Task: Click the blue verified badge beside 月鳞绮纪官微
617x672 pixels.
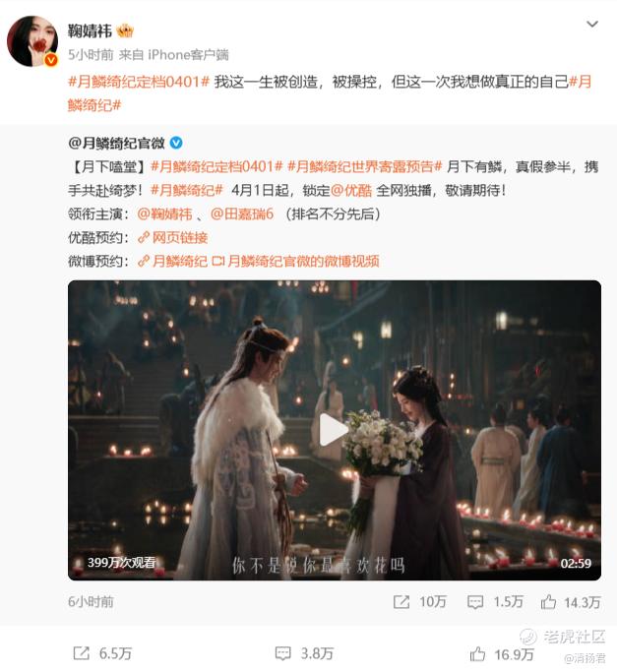Action: coord(176,143)
